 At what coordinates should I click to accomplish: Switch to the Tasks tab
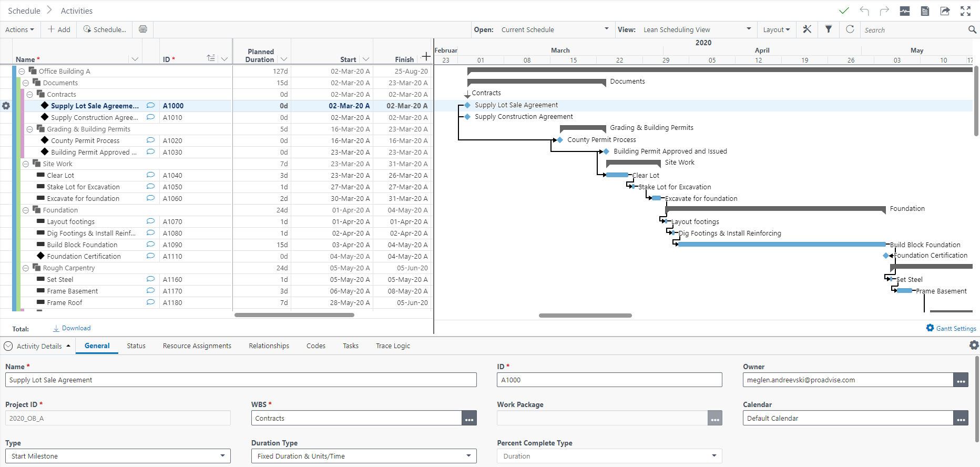pyautogui.click(x=351, y=346)
